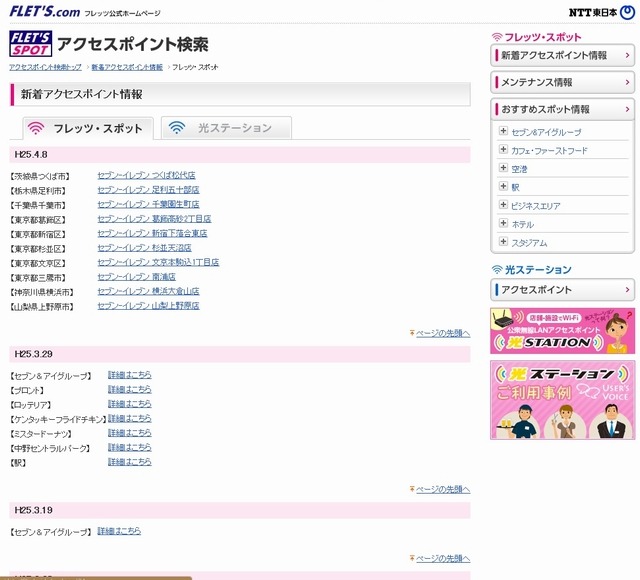
Task: Open セブン-イレブン 新宿下落合東店 link
Action: pyautogui.click(x=152, y=233)
